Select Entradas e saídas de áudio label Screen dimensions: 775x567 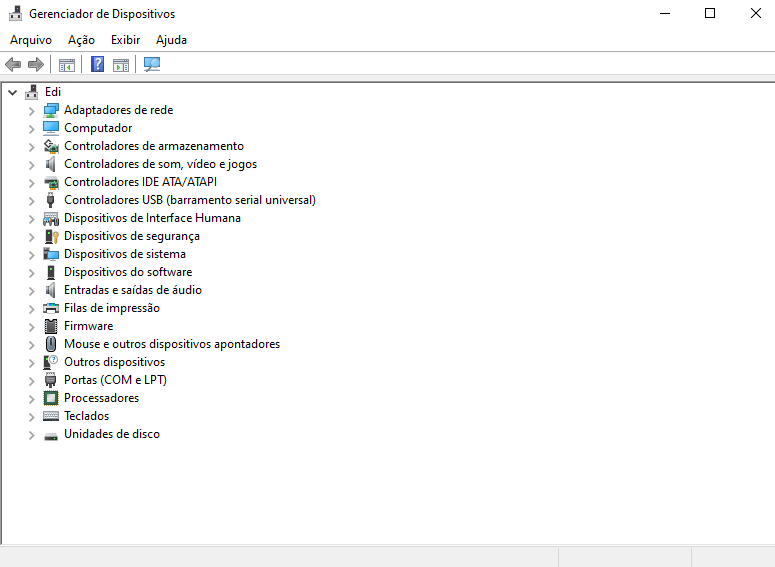133,290
